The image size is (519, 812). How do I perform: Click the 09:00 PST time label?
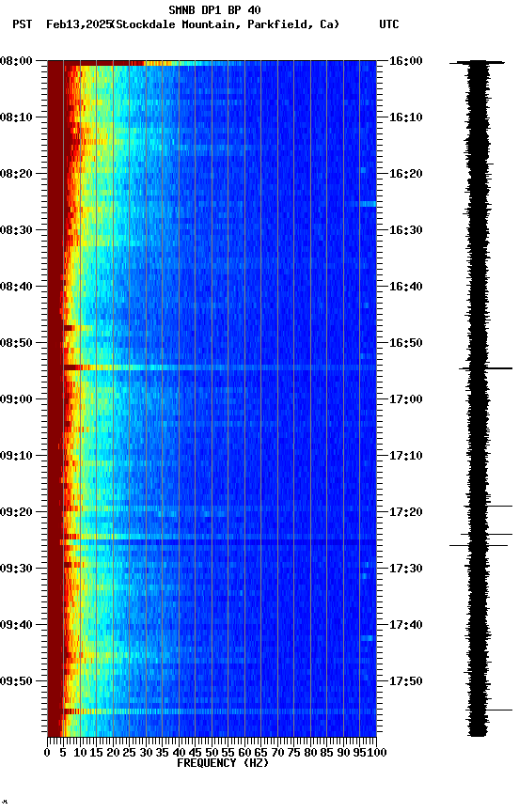tap(16, 399)
